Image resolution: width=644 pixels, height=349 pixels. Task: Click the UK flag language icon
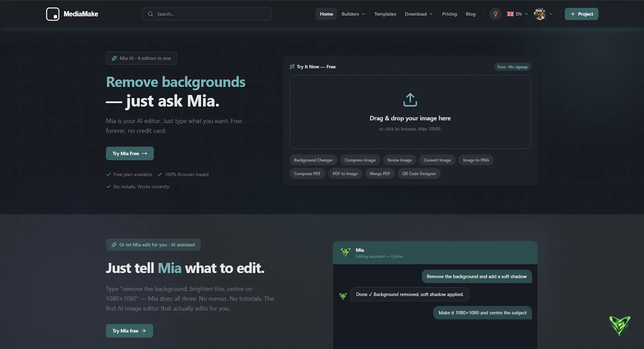(x=510, y=14)
